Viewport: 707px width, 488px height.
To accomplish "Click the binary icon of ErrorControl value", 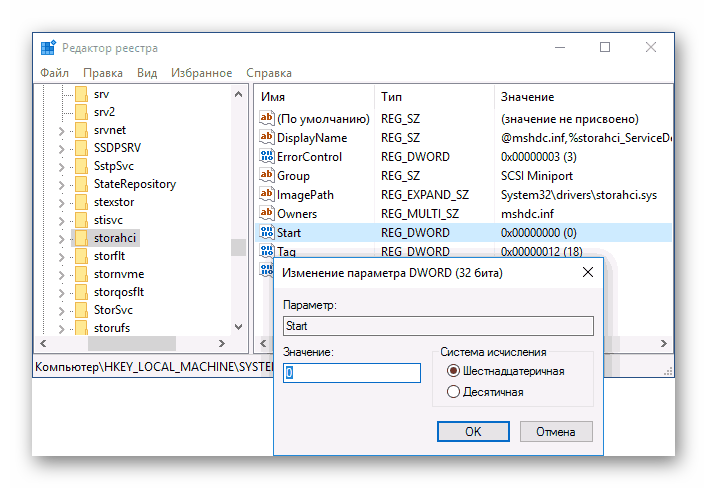I will pyautogui.click(x=266, y=156).
